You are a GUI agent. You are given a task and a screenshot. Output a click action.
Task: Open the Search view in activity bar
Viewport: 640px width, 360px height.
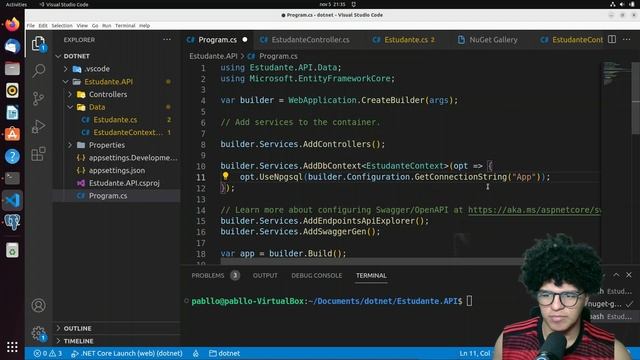point(38,71)
